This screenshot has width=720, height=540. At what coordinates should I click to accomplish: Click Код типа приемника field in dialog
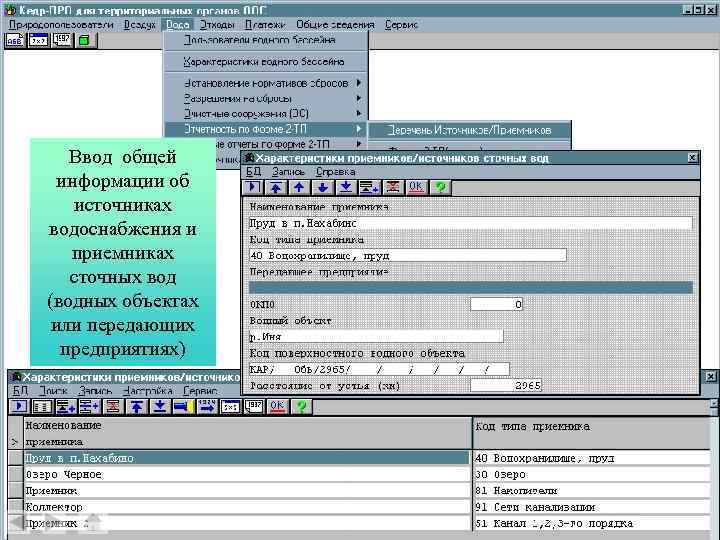[x=408, y=255]
